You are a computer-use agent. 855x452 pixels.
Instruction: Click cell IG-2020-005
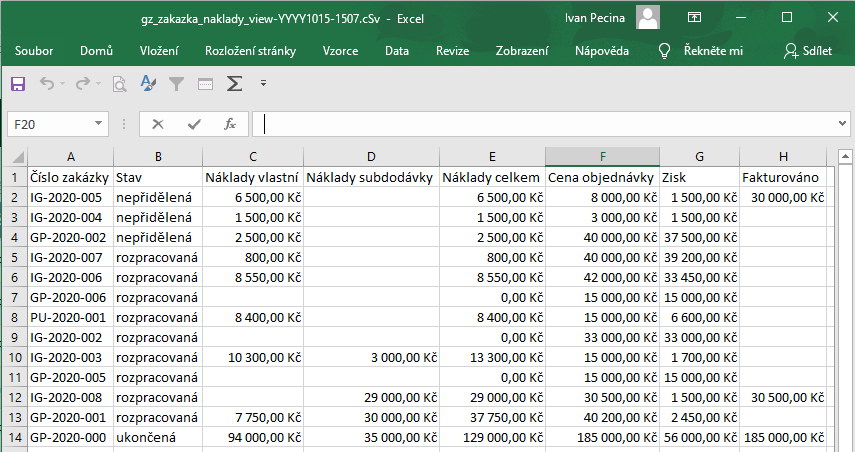(x=71, y=197)
